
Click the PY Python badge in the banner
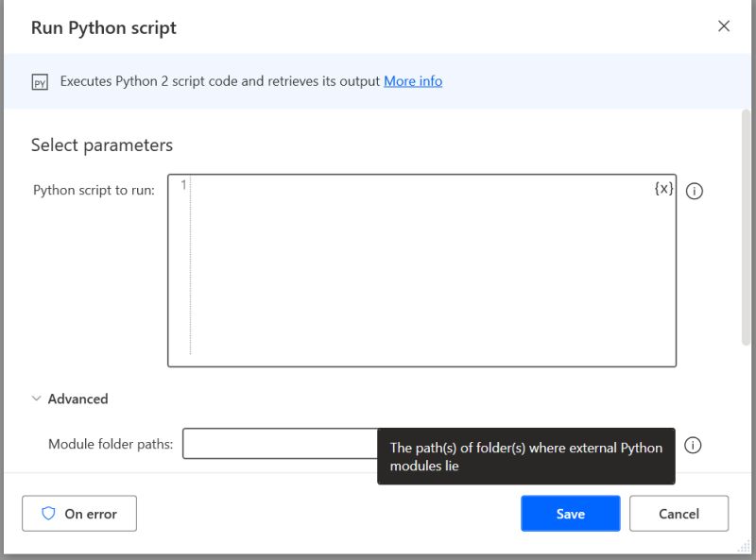[39, 81]
